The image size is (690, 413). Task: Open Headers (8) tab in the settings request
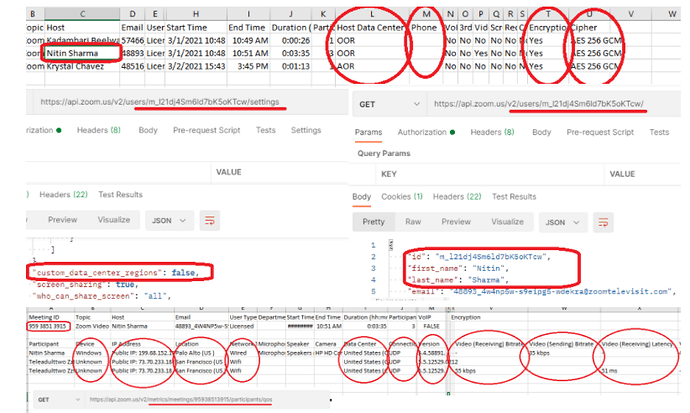click(99, 130)
